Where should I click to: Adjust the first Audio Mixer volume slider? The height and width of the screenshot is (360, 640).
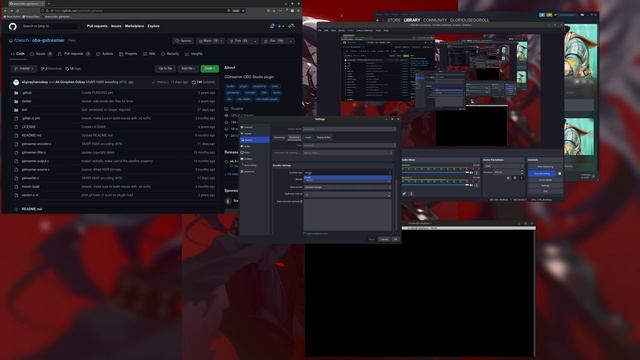click(434, 173)
